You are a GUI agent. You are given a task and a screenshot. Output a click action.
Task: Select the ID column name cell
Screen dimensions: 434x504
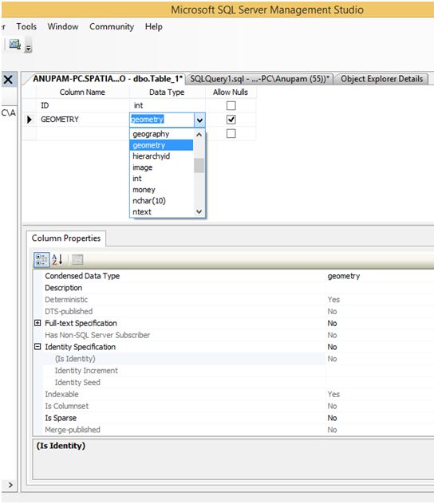(x=83, y=105)
